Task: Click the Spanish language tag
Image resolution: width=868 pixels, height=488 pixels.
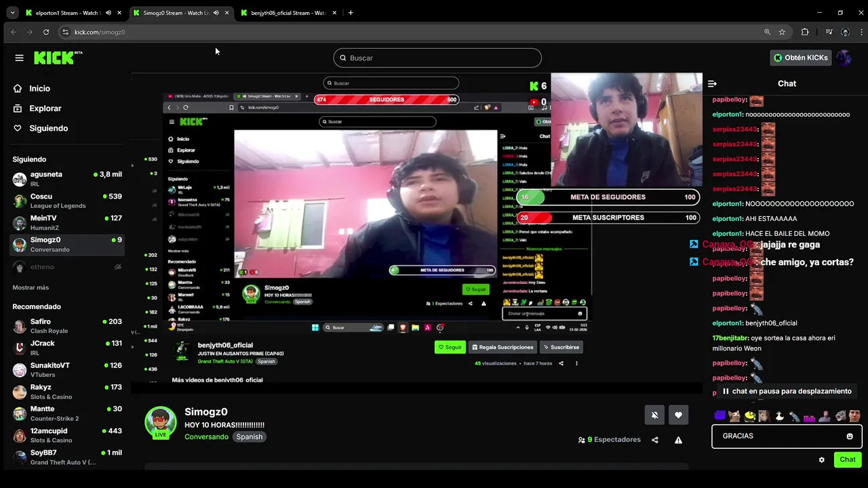Action: [x=249, y=436]
